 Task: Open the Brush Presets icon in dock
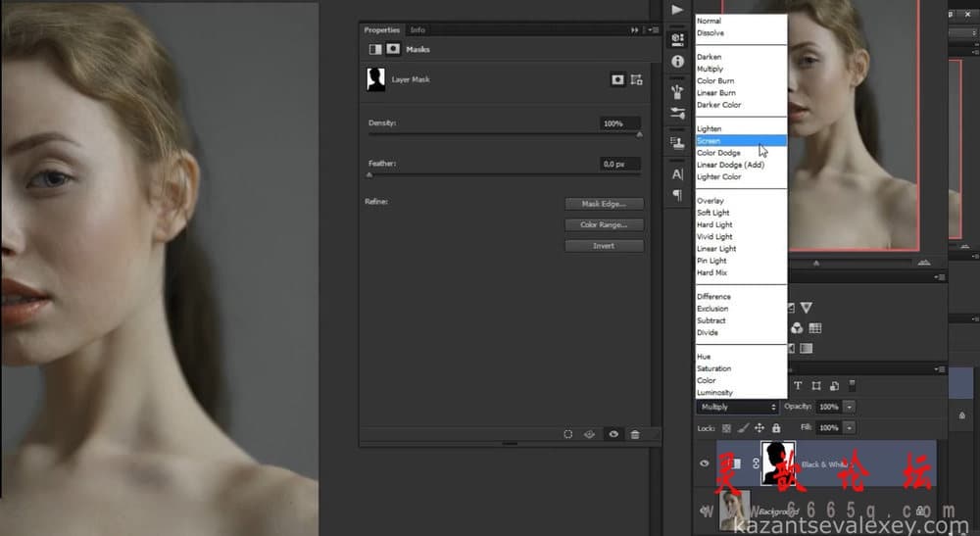[677, 113]
